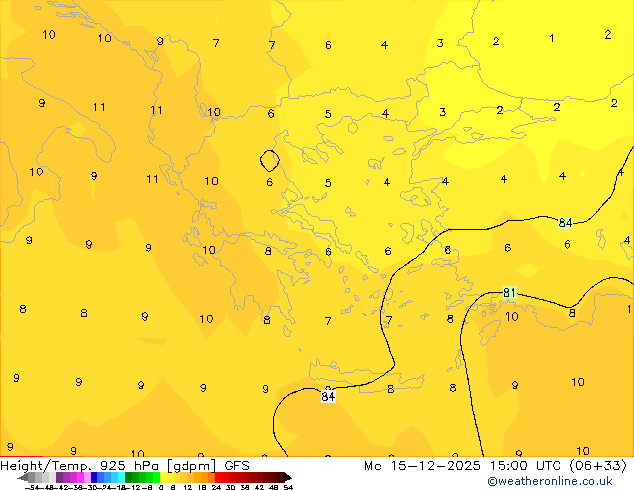Click the '-54' label on the color legend

32,488
